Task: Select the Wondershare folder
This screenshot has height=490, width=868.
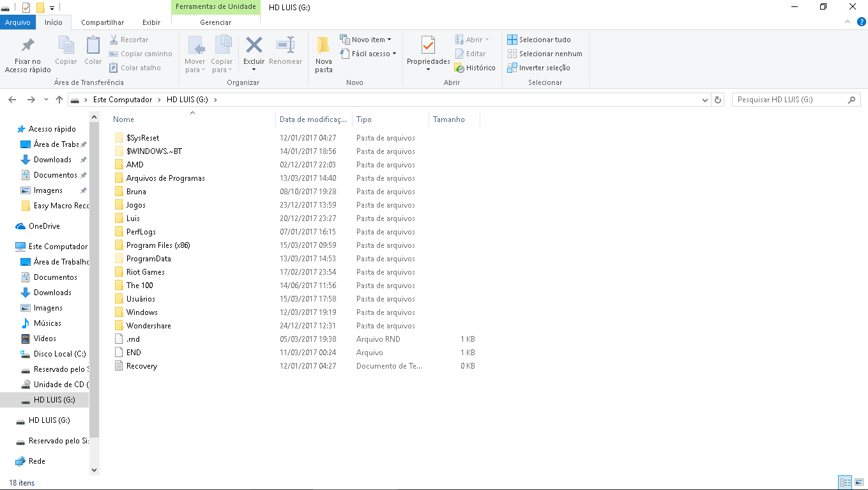Action: pyautogui.click(x=148, y=326)
